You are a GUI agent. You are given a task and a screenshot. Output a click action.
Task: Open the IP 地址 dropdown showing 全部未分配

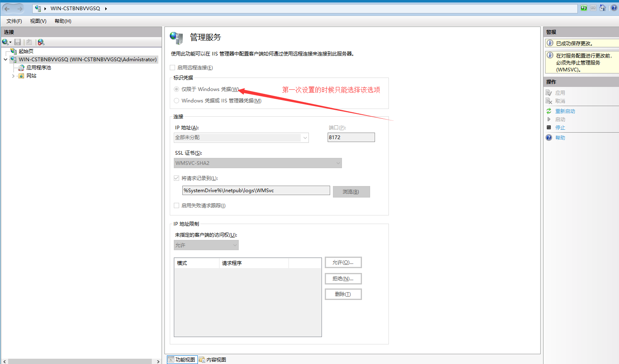pos(305,138)
